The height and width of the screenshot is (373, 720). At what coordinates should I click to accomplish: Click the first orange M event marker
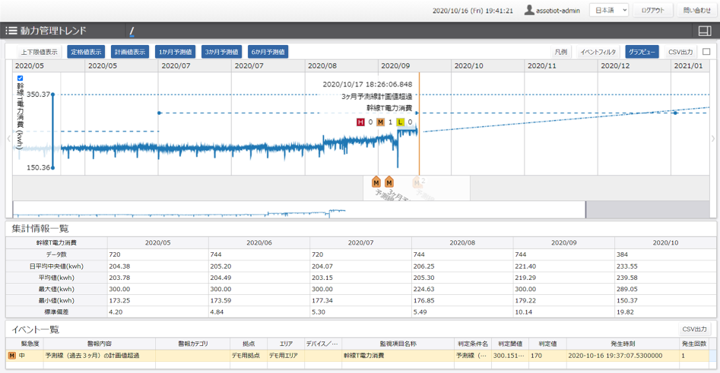[x=376, y=182]
